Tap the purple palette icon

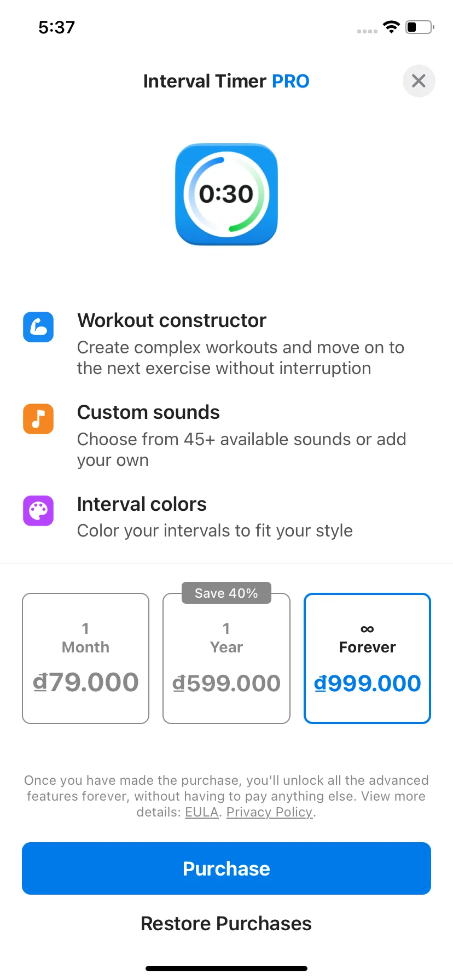click(38, 511)
